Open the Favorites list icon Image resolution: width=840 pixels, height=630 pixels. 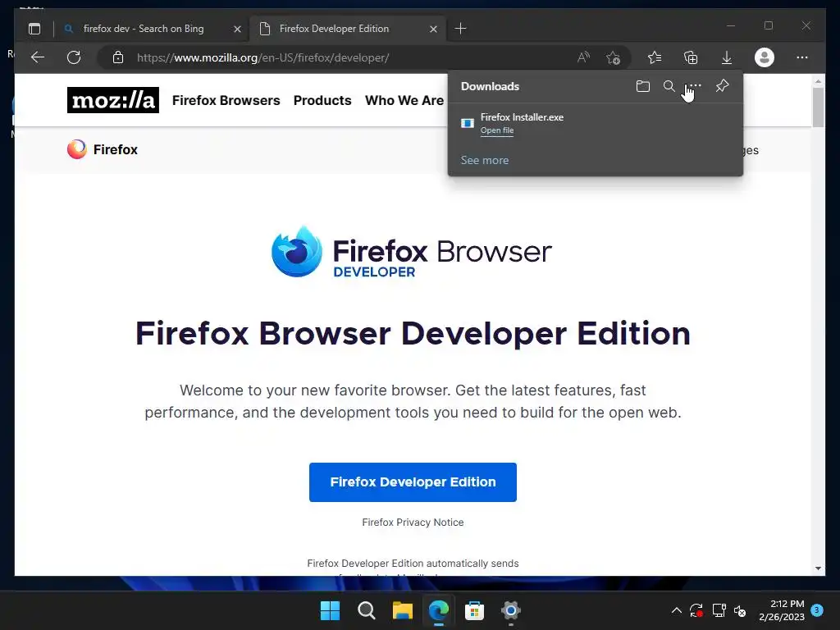654,57
